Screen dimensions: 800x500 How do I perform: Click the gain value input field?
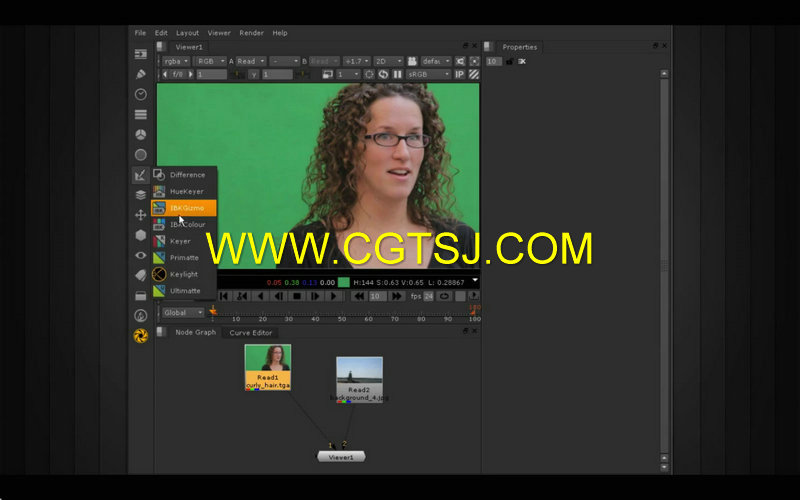tap(212, 74)
